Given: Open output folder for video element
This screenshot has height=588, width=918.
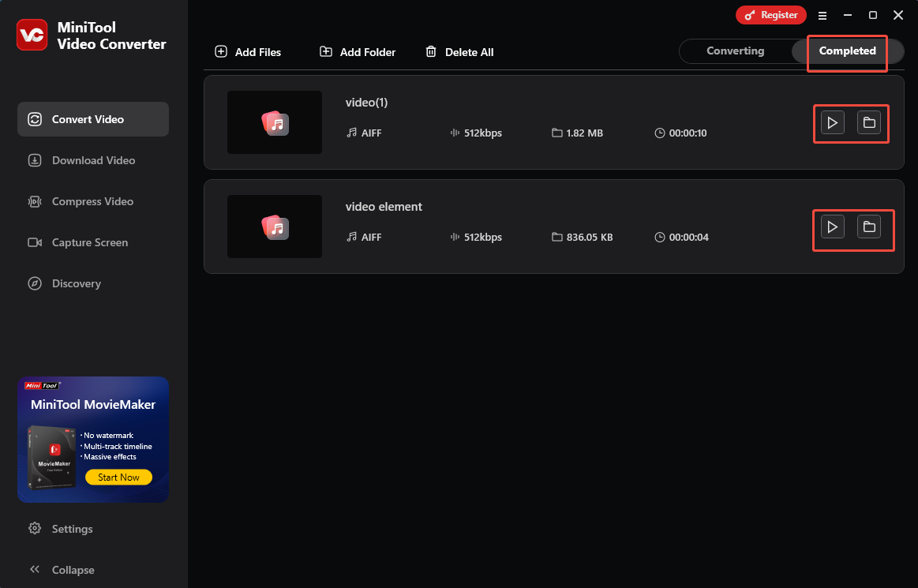Looking at the screenshot, I should (869, 227).
